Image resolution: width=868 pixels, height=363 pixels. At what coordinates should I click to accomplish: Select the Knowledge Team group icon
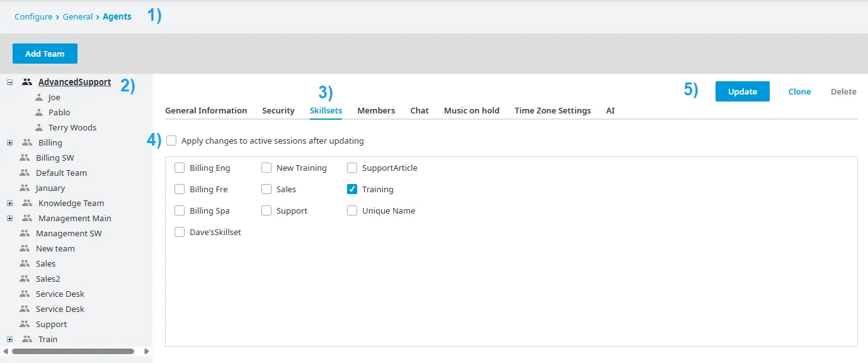coord(27,204)
